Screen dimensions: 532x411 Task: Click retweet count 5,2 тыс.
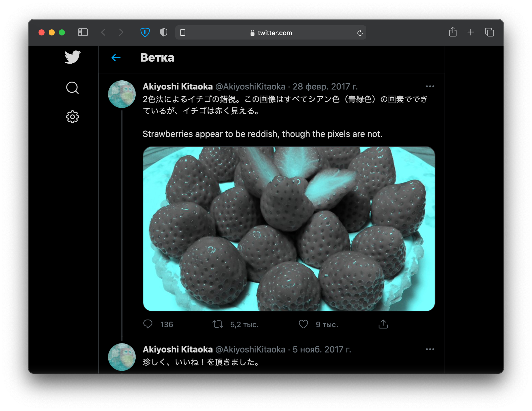244,324
